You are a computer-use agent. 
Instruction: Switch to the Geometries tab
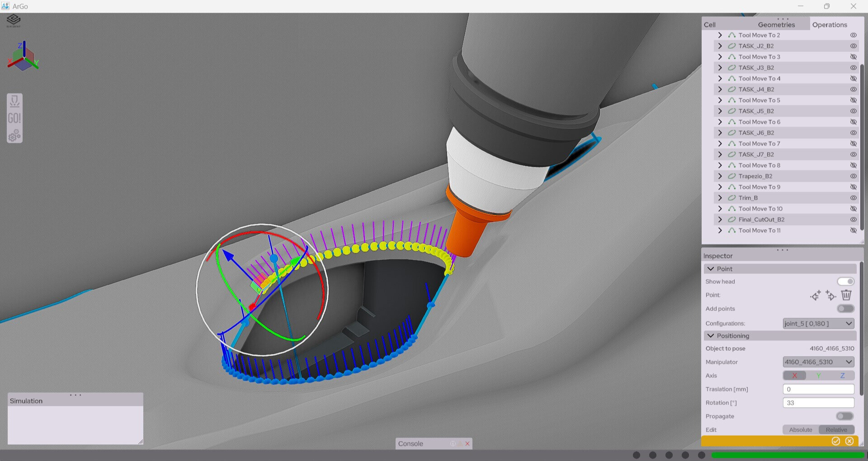click(776, 25)
